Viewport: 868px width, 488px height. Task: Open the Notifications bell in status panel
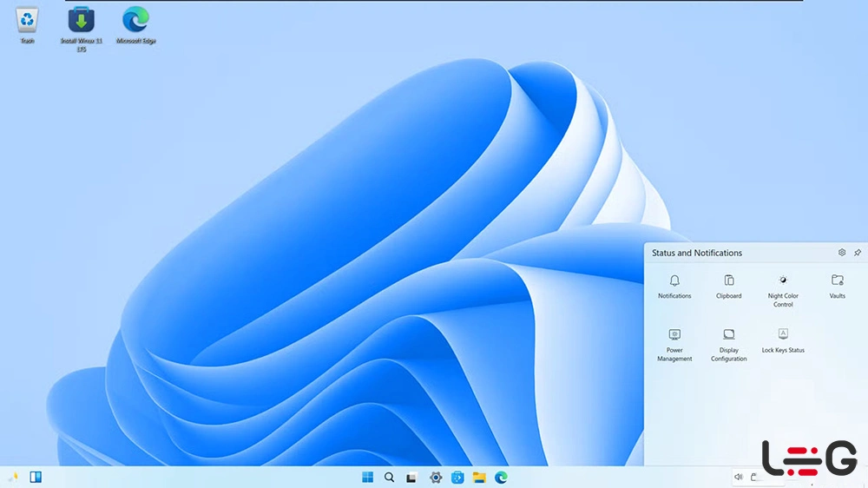pyautogui.click(x=674, y=281)
